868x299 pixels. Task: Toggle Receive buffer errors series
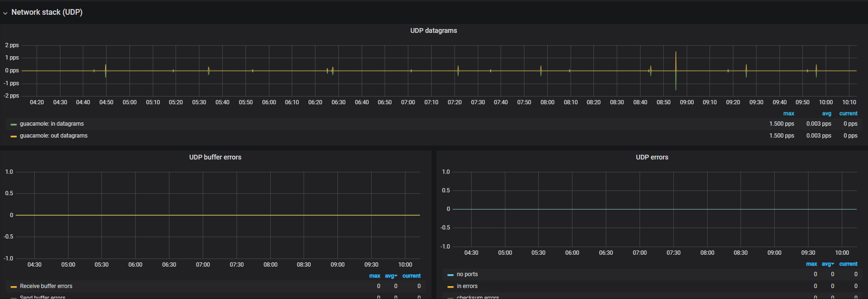click(x=46, y=286)
